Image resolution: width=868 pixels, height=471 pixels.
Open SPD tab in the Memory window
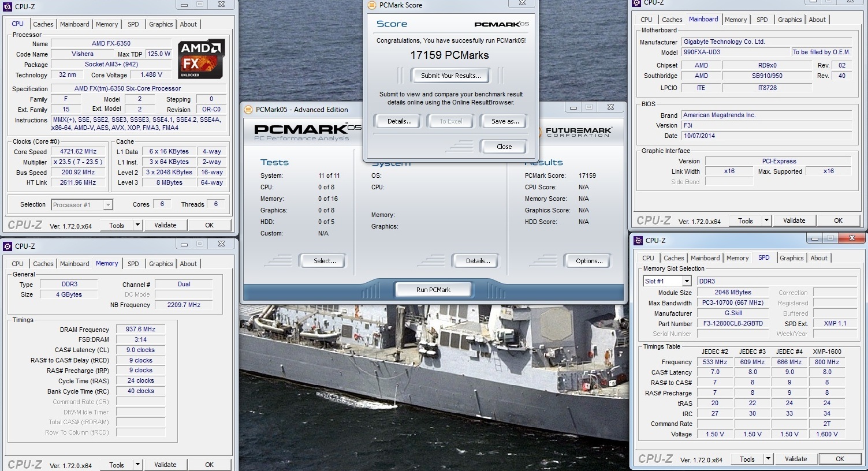tap(133, 264)
